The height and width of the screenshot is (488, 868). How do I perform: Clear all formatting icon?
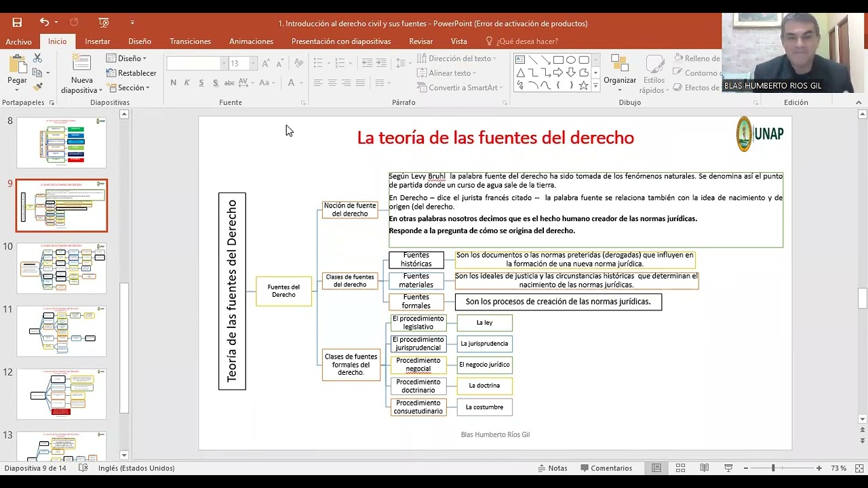298,63
